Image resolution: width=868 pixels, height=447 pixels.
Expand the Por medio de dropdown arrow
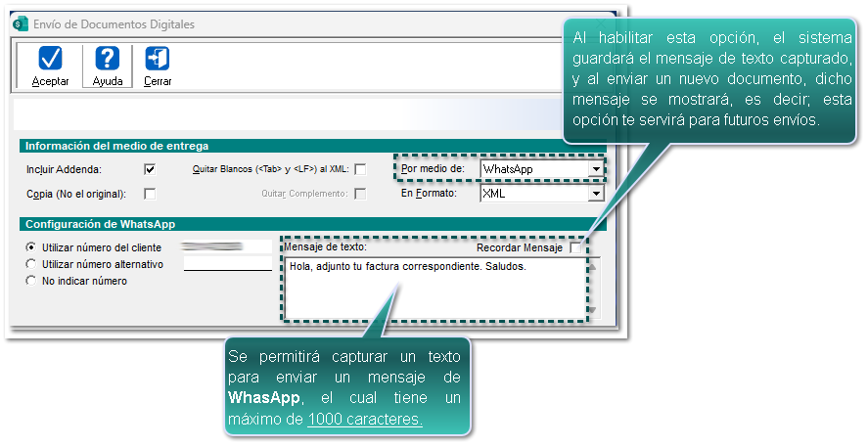coord(595,169)
